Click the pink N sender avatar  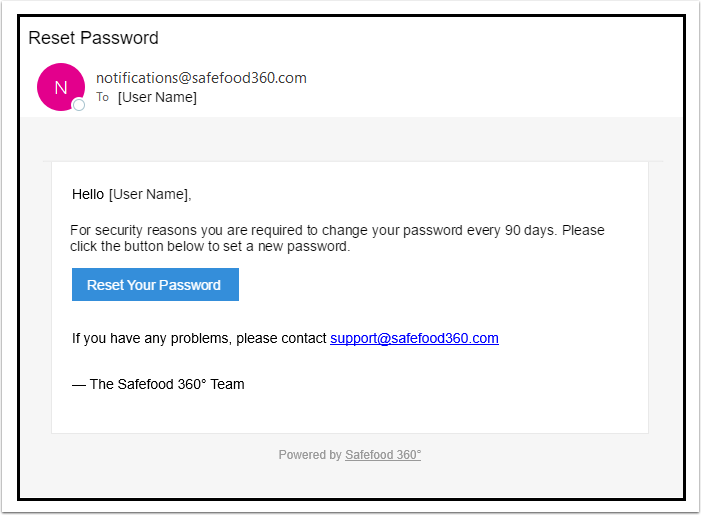60,87
